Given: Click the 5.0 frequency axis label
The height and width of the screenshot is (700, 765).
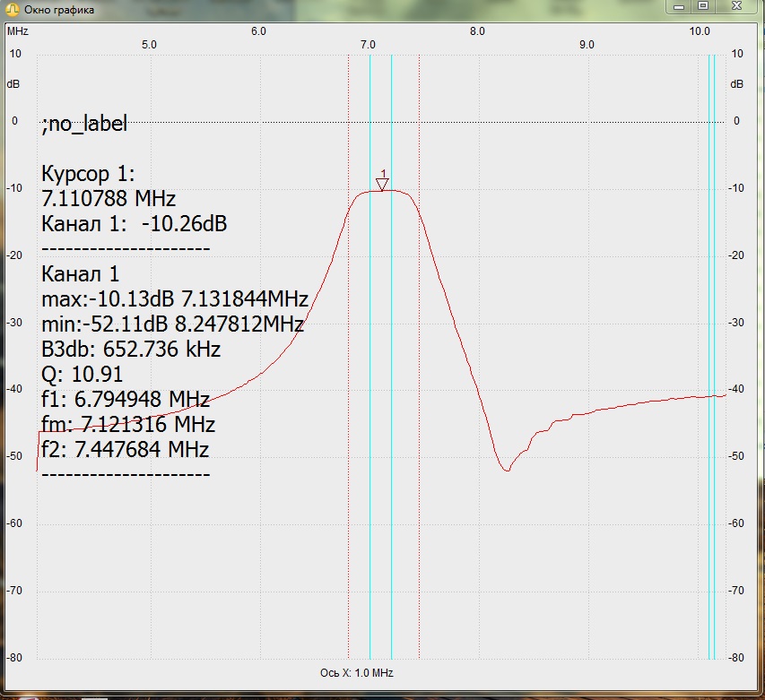Looking at the screenshot, I should pyautogui.click(x=149, y=45).
